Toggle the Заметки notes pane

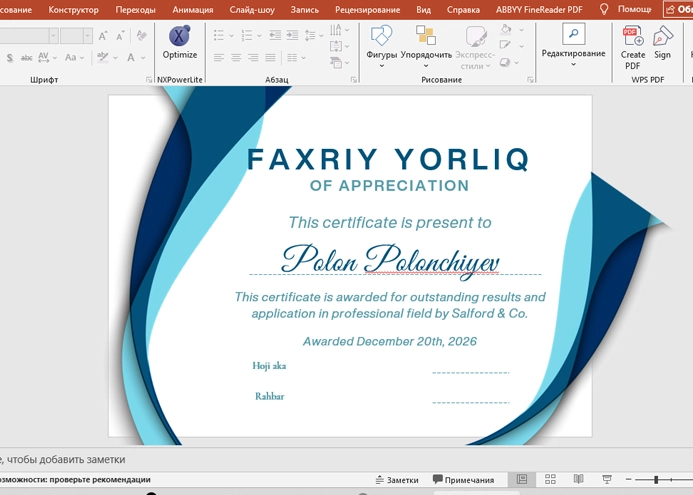(397, 480)
